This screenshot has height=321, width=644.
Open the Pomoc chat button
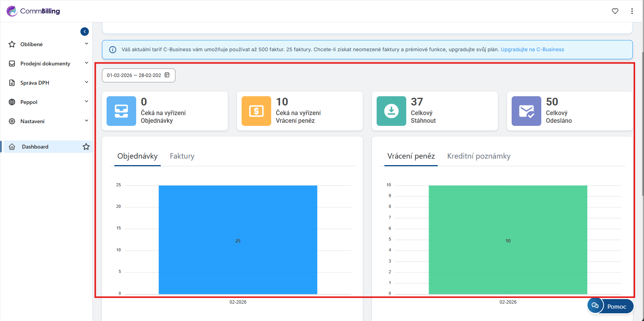[611, 306]
